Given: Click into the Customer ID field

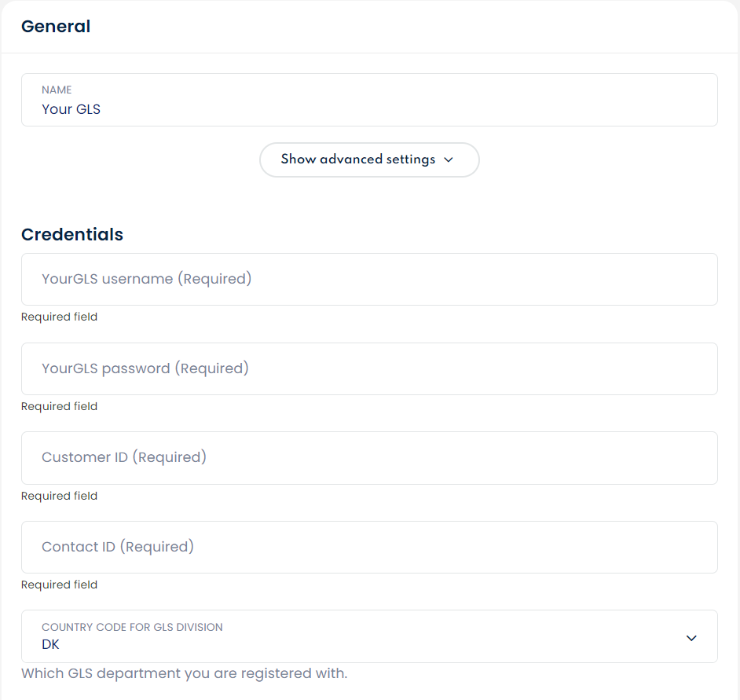Looking at the screenshot, I should point(369,457).
